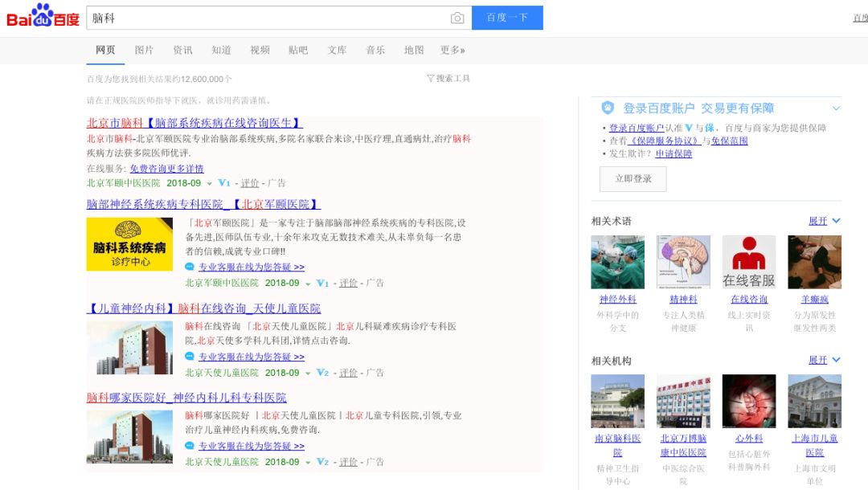Switch to the 视频 tab
The width and height of the screenshot is (868, 490).
pyautogui.click(x=259, y=49)
